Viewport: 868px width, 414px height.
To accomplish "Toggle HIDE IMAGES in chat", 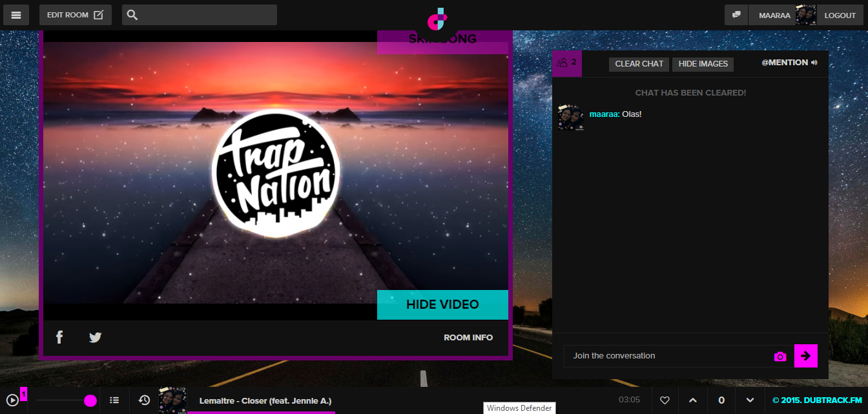I will pos(703,64).
